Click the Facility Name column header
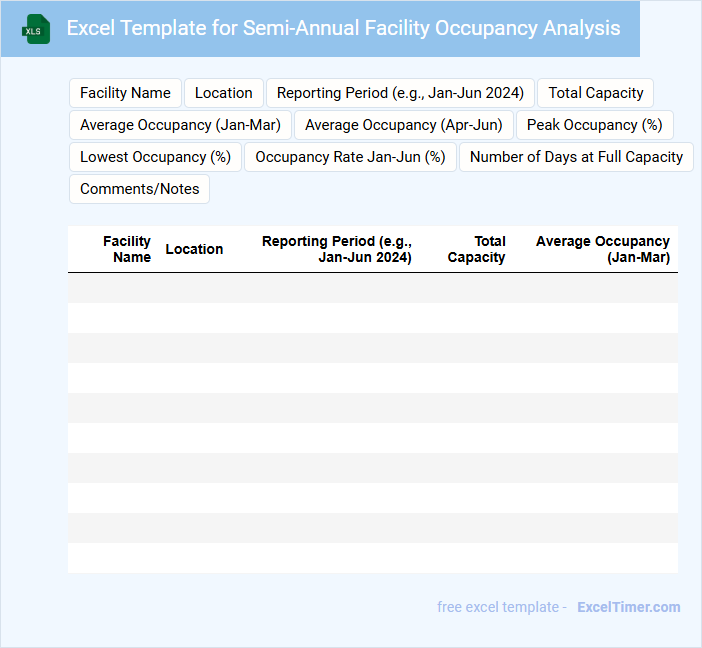The height and width of the screenshot is (648, 702). (127, 249)
